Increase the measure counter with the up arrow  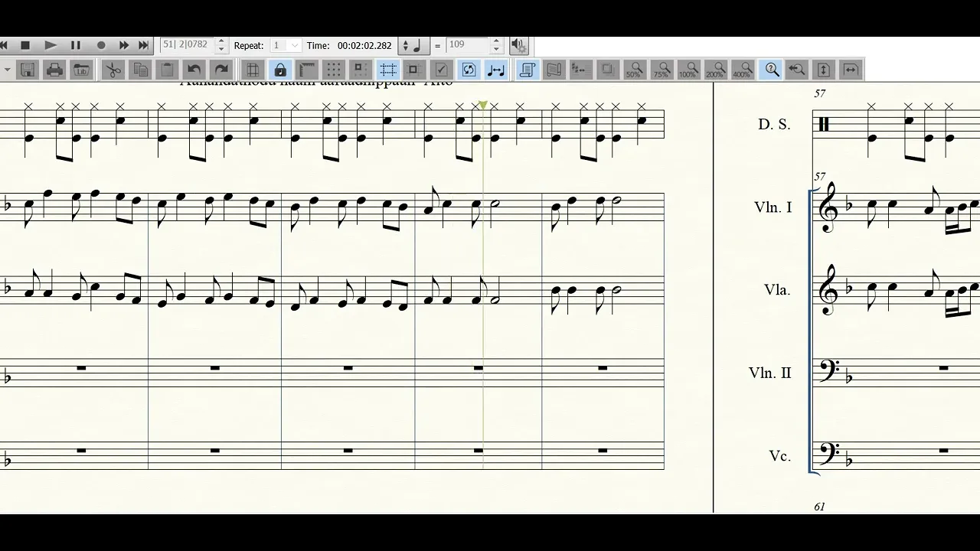[x=222, y=41]
